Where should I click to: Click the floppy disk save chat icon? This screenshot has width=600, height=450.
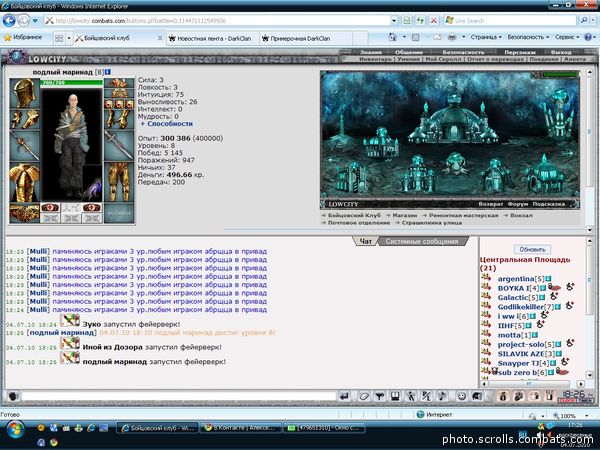395,396
